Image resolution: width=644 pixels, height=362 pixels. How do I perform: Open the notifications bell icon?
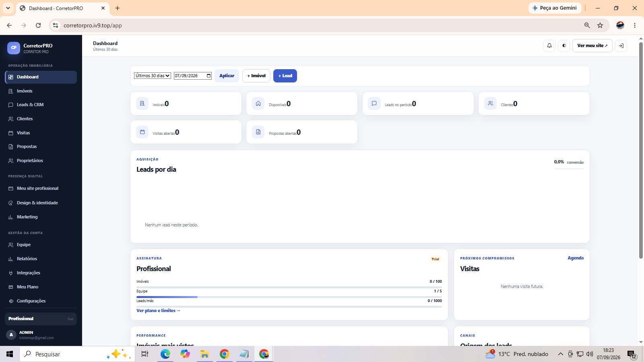point(549,45)
